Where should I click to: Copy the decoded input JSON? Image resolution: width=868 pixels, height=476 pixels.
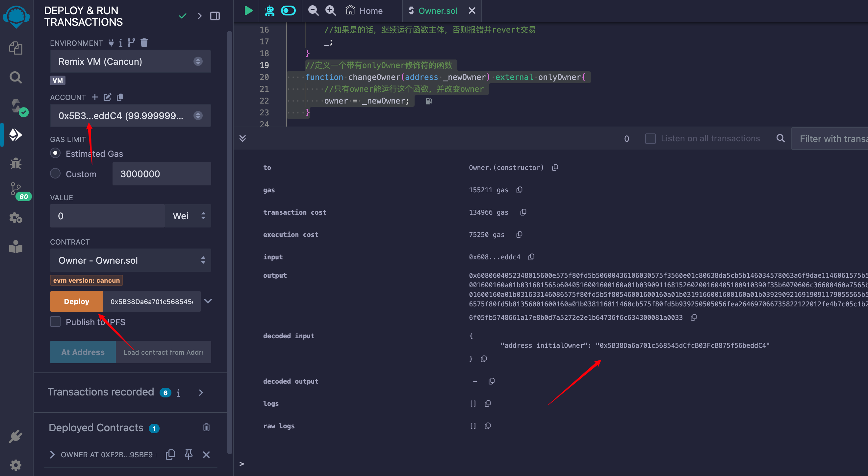(484, 359)
